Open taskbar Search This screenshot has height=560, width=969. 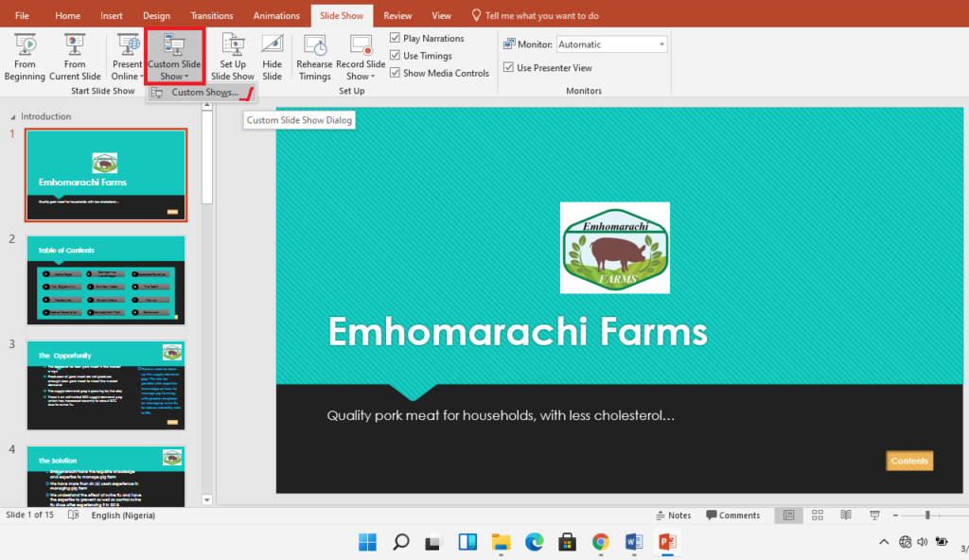tap(401, 542)
